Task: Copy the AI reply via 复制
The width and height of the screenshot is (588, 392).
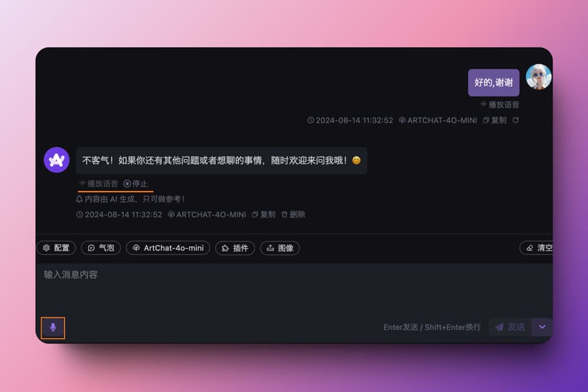Action: click(263, 215)
